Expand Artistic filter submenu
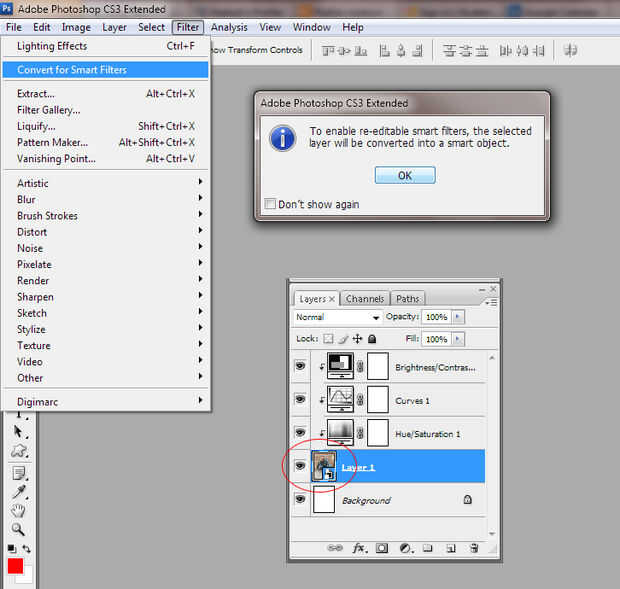Screen dimensions: 620x589 pyautogui.click(x=106, y=183)
